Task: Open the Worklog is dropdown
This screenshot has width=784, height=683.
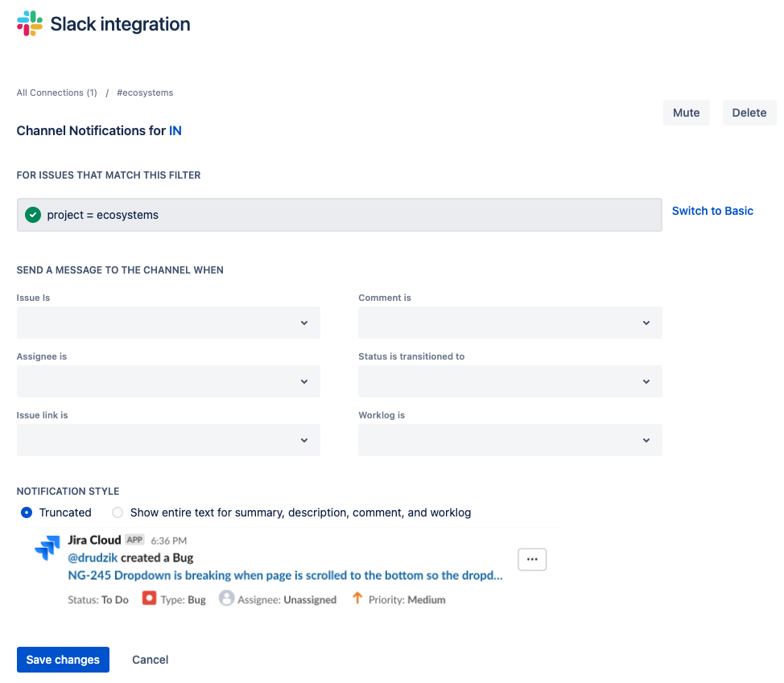Action: point(510,440)
